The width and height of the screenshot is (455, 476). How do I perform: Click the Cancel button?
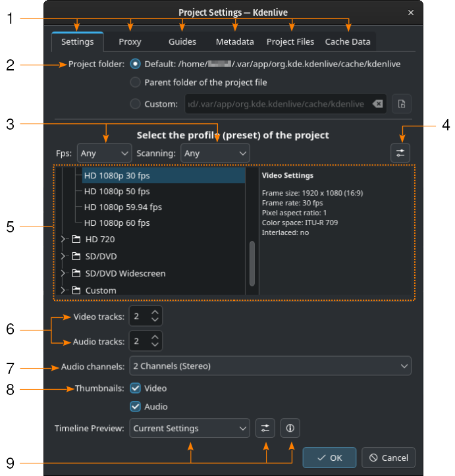tap(388, 458)
